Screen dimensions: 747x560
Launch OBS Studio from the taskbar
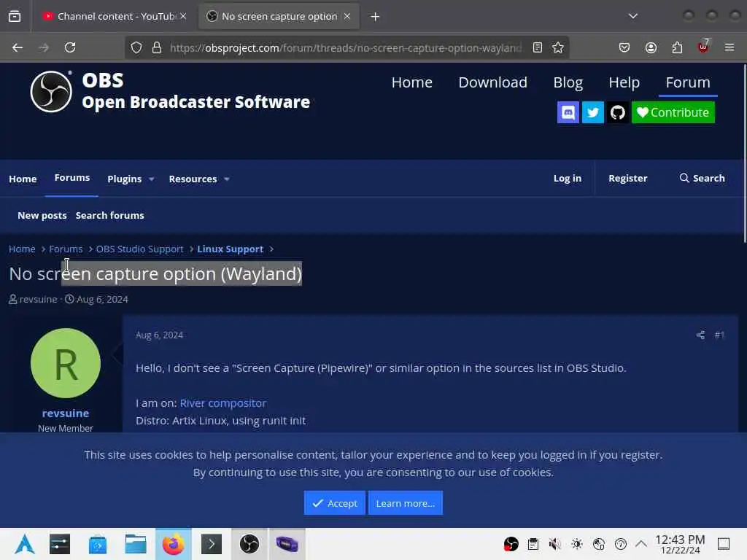(249, 544)
